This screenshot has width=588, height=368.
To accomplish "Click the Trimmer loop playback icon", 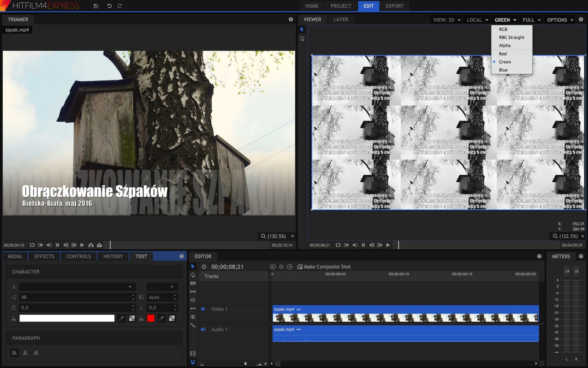I will (x=32, y=245).
